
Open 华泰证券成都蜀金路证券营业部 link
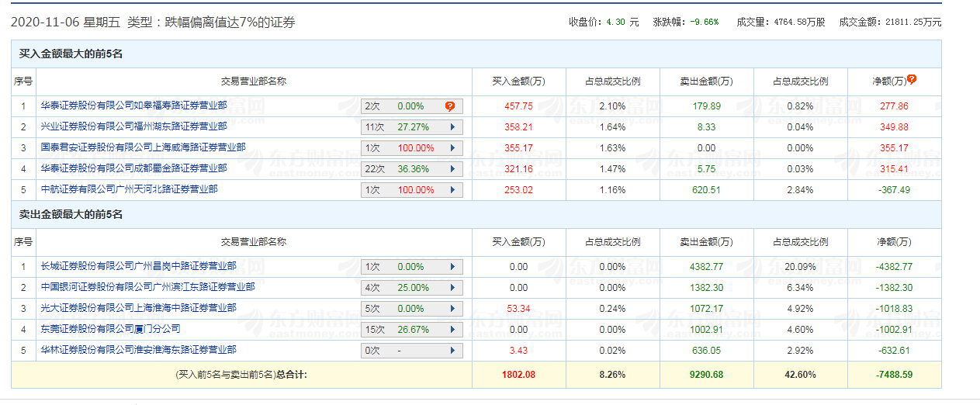134,168
